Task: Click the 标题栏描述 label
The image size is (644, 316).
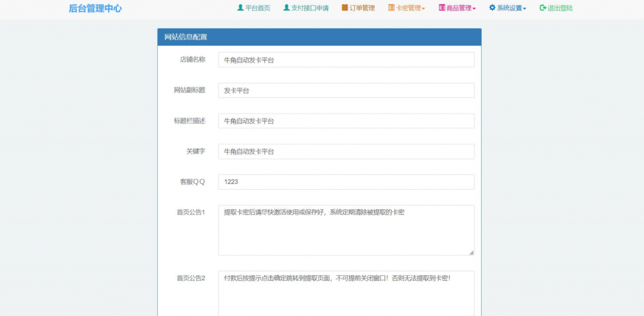Action: [x=189, y=121]
